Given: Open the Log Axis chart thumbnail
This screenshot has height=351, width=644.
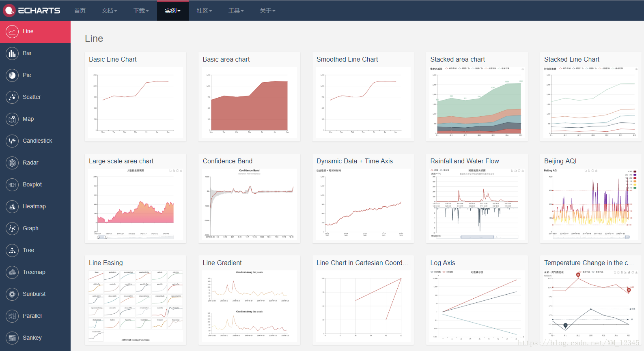Looking at the screenshot, I should [477, 306].
